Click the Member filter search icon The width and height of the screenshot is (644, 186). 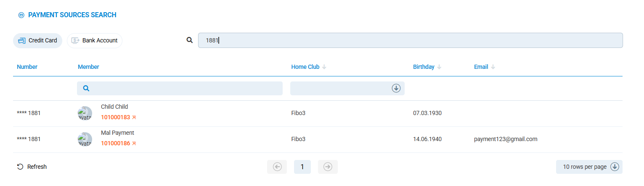point(86,88)
